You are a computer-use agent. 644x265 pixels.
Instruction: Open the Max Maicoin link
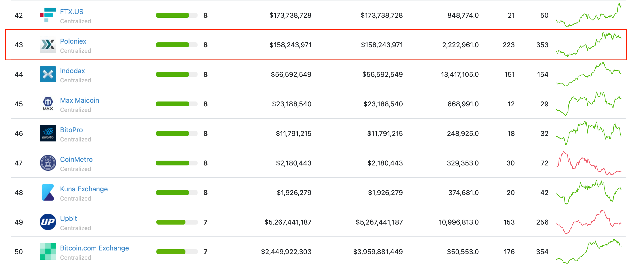coord(79,100)
